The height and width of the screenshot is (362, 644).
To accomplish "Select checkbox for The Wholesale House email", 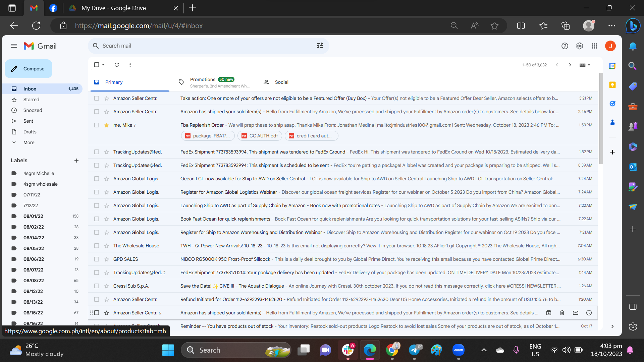I will pyautogui.click(x=97, y=246).
